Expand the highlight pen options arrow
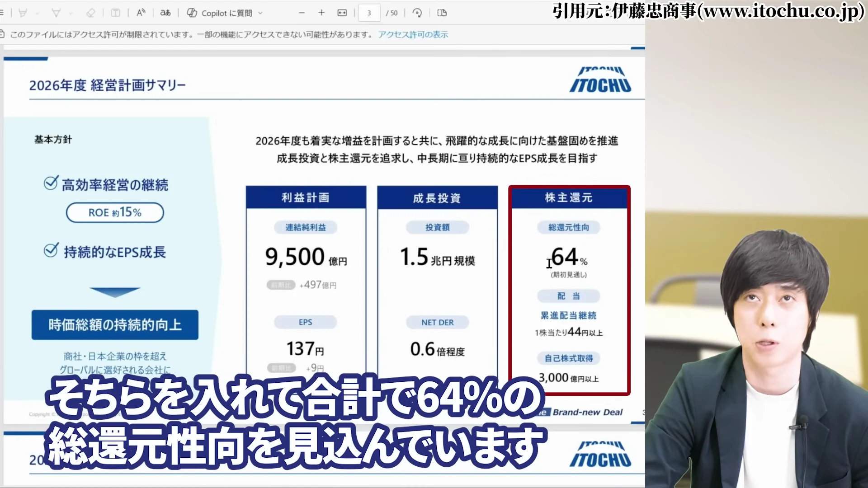 38,13
